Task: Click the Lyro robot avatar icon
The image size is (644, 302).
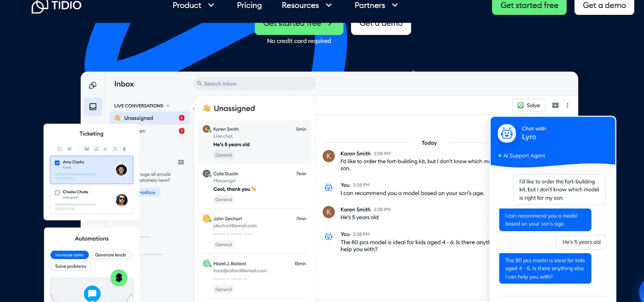Action: pos(507,133)
